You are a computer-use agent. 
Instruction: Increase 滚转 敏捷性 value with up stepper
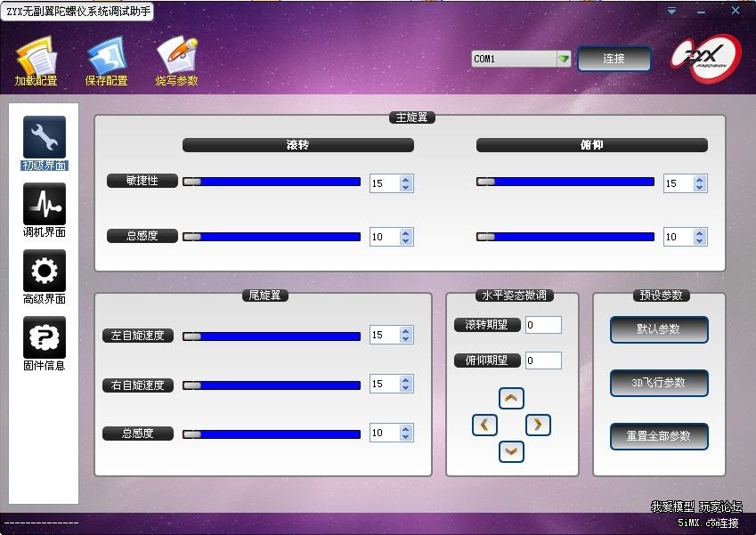[x=406, y=179]
